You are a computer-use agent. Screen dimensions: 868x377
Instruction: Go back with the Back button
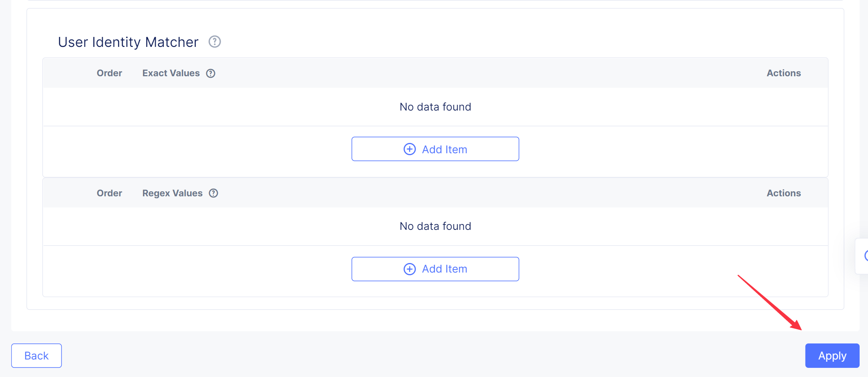coord(37,356)
